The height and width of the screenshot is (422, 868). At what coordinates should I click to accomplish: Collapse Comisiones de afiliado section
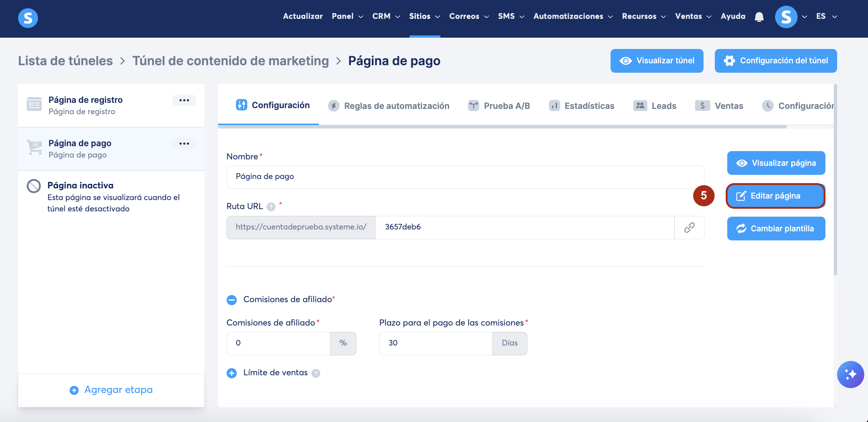(231, 300)
